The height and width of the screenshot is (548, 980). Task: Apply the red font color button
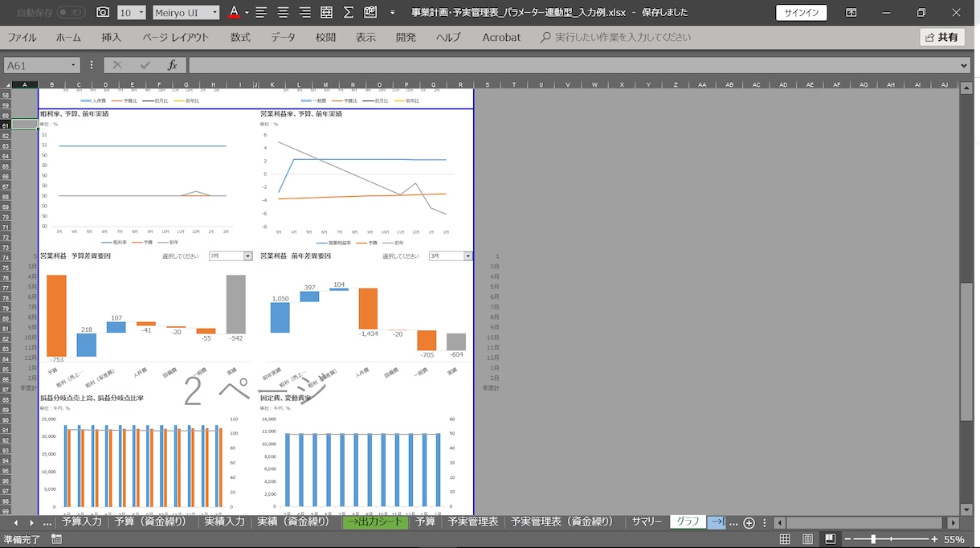[234, 12]
